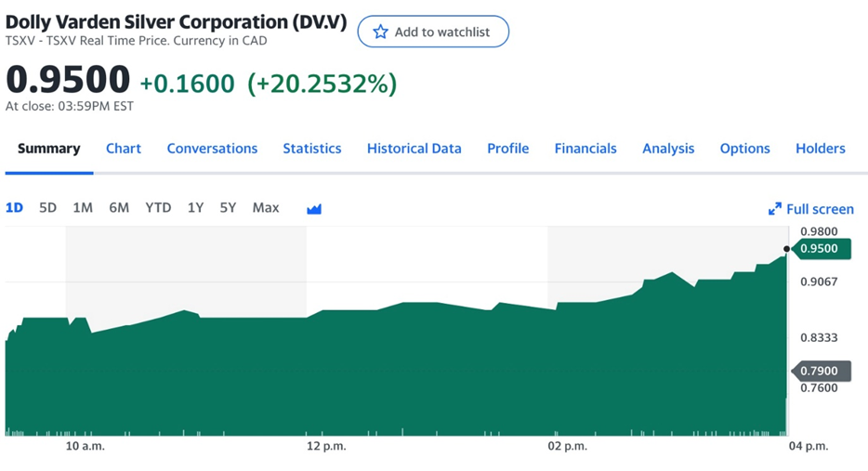
Task: Click the star icon in watchlist button
Action: point(380,32)
